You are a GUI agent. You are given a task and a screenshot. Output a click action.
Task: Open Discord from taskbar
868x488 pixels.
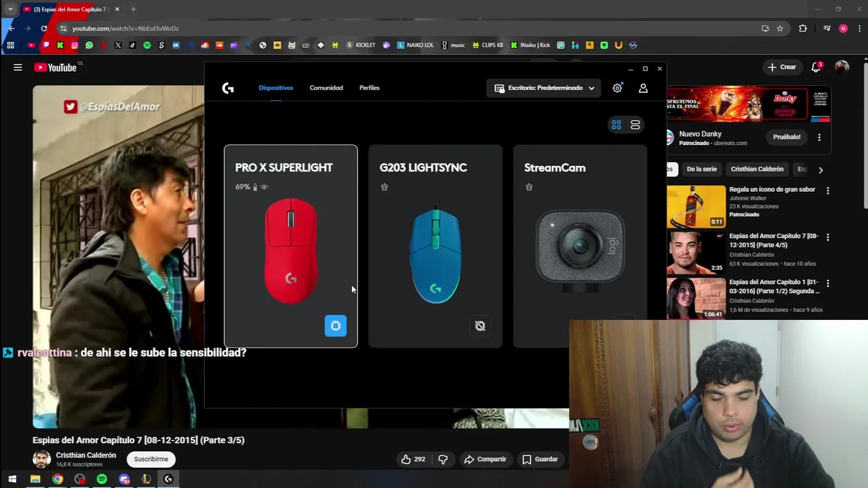(124, 479)
